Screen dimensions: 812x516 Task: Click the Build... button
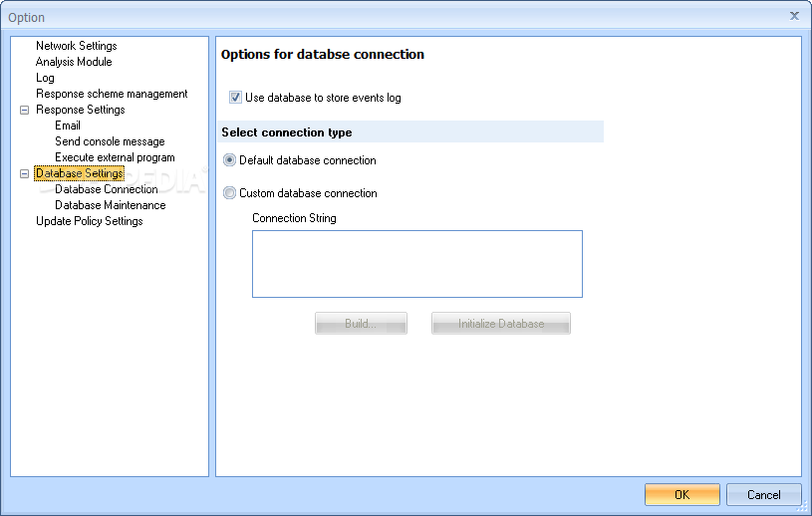pyautogui.click(x=361, y=324)
